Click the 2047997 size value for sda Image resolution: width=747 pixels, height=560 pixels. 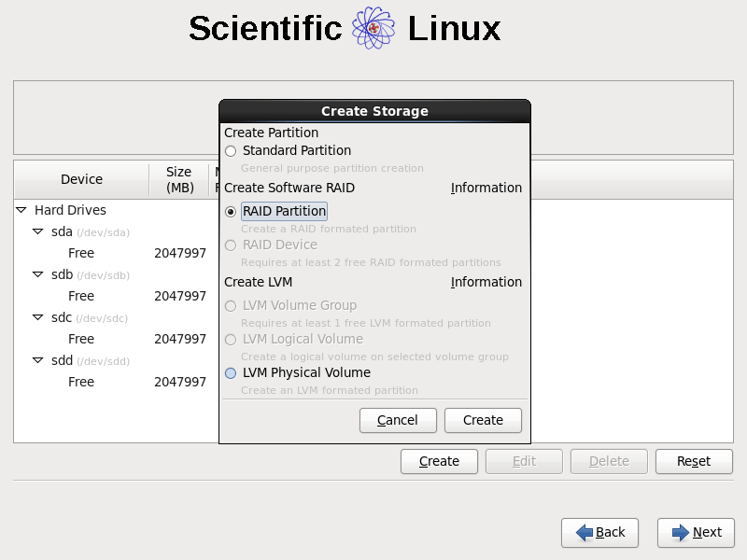click(x=180, y=253)
